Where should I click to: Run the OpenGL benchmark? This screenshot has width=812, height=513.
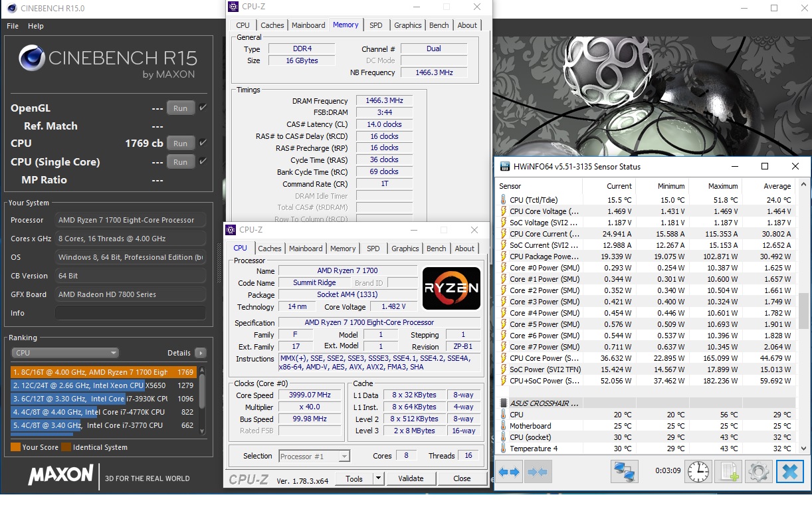(x=180, y=108)
